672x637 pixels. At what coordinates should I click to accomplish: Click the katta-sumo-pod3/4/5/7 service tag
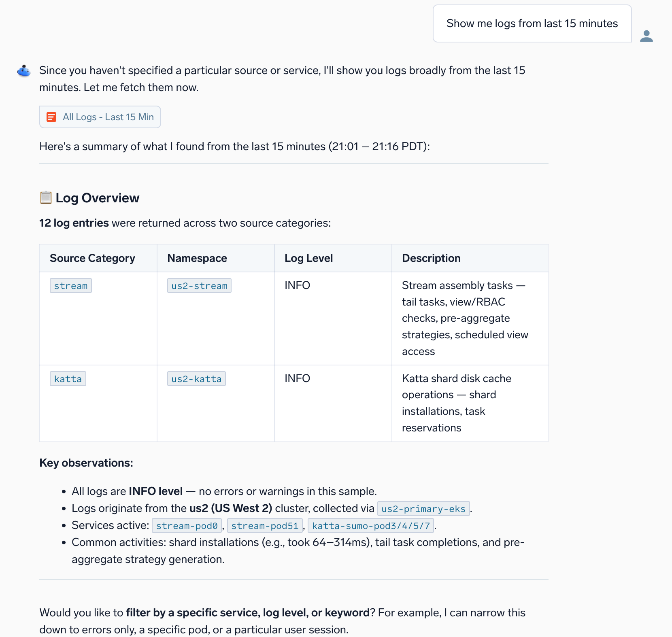click(x=371, y=526)
